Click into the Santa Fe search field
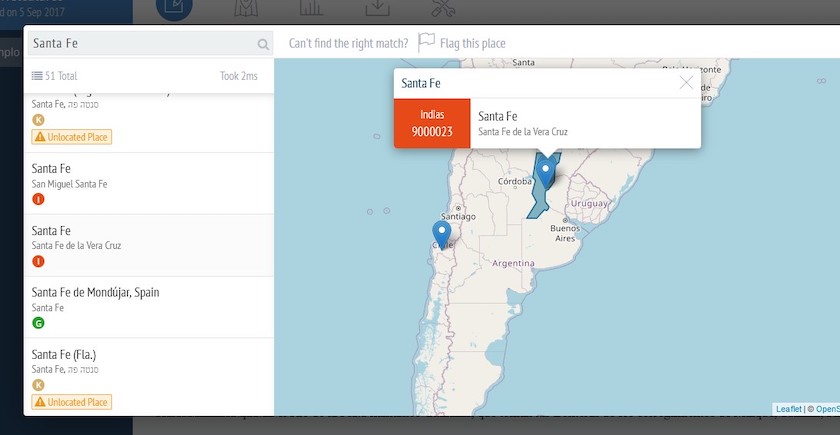The image size is (840, 435). point(140,43)
